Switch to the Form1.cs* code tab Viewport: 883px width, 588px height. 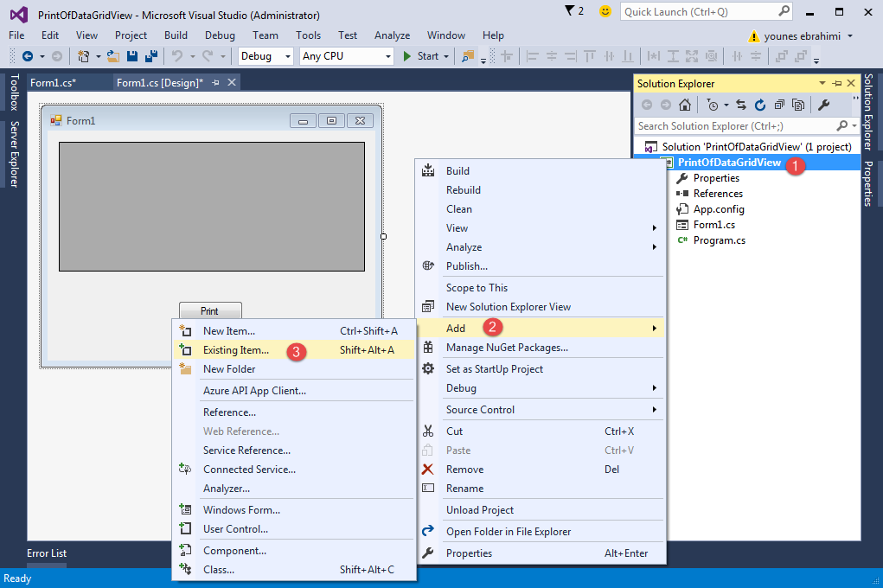click(53, 83)
